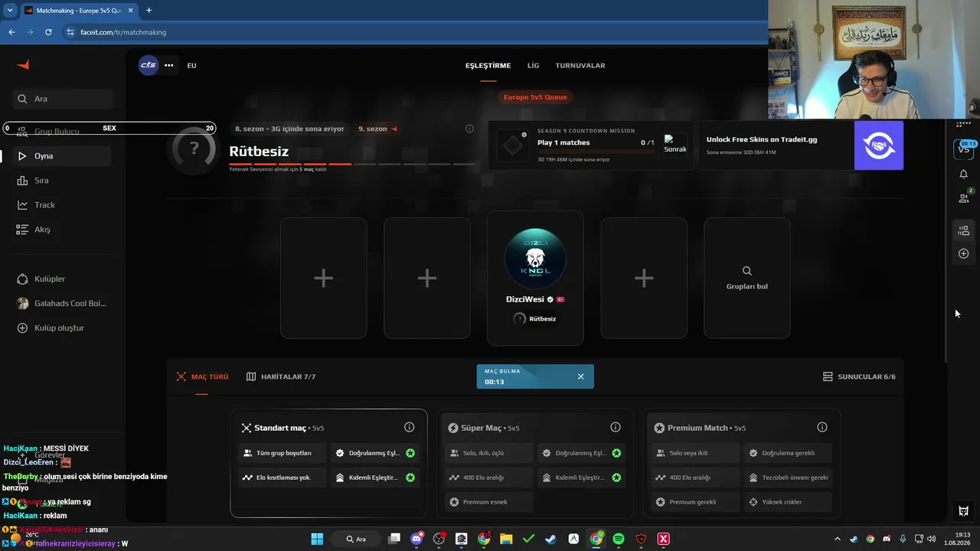Click the Ara search field in sidebar
The image size is (980, 551).
tap(63, 99)
